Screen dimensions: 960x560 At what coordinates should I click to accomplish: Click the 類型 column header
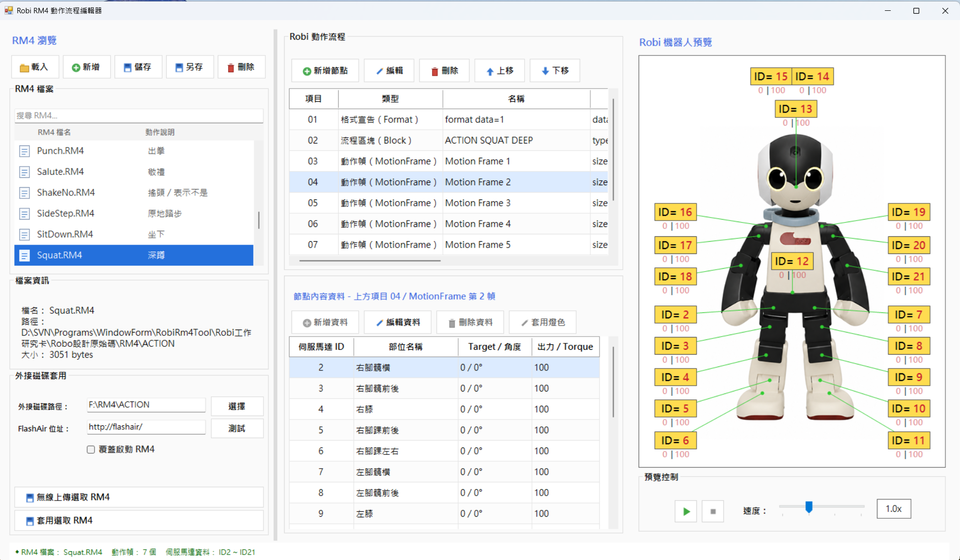coord(390,99)
